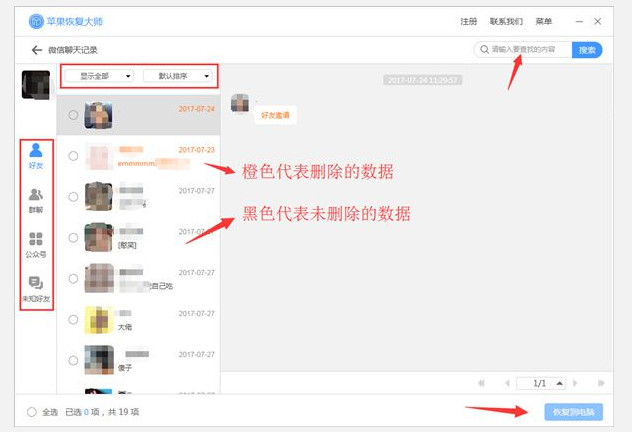Select radio for the 大佬 chat
This screenshot has width=632, height=432.
[73, 320]
